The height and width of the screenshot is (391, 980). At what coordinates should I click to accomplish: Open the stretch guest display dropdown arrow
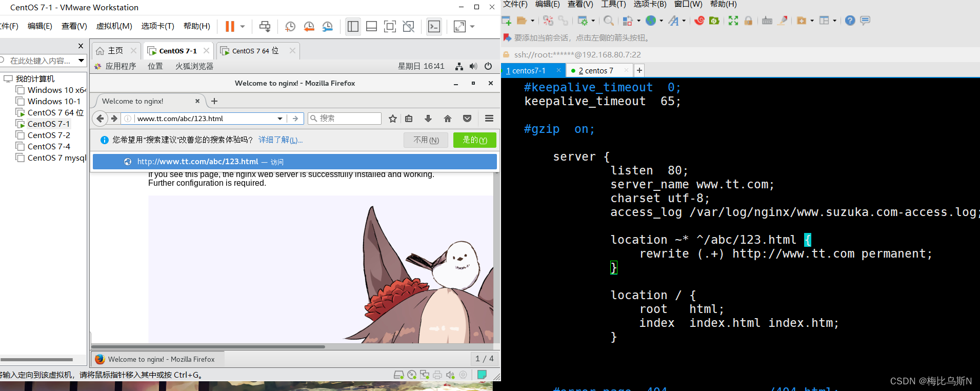pos(472,26)
